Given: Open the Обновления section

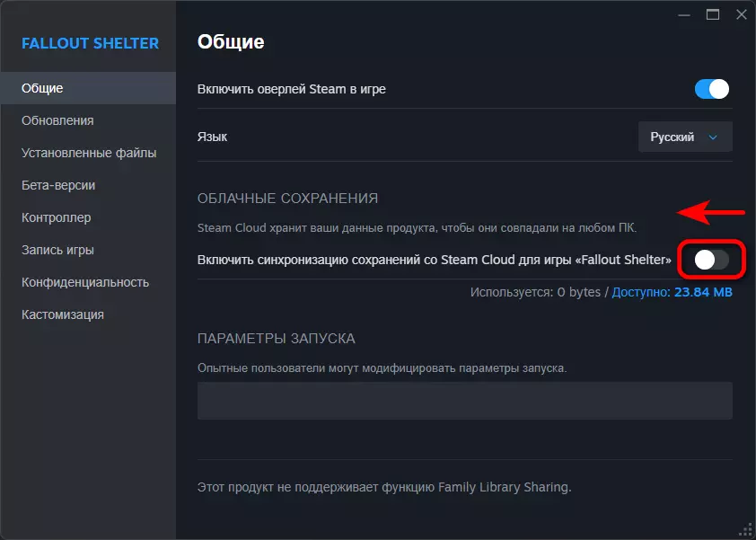Looking at the screenshot, I should coord(57,120).
